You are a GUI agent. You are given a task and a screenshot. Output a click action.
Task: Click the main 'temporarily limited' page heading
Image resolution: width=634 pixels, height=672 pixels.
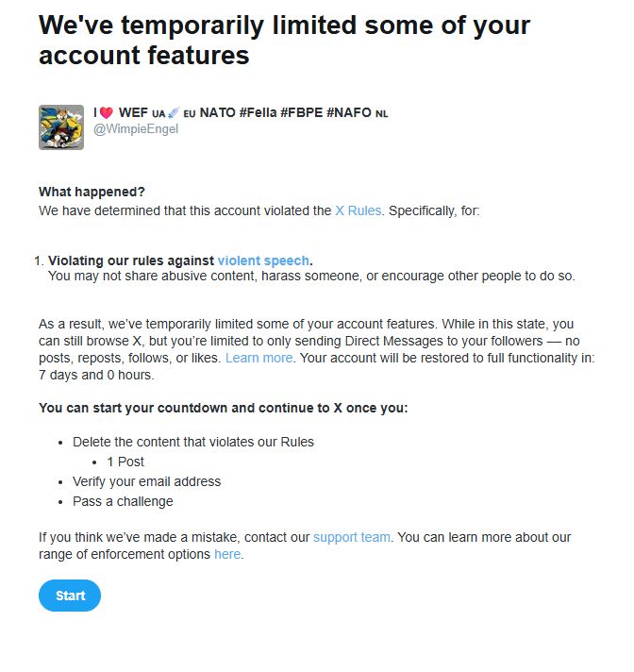(x=284, y=40)
